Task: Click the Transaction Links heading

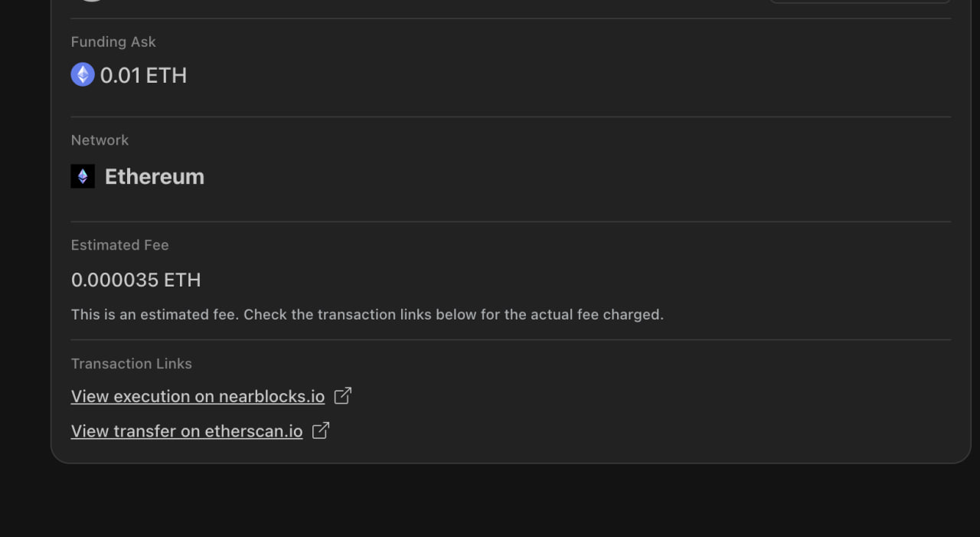Action: [131, 363]
